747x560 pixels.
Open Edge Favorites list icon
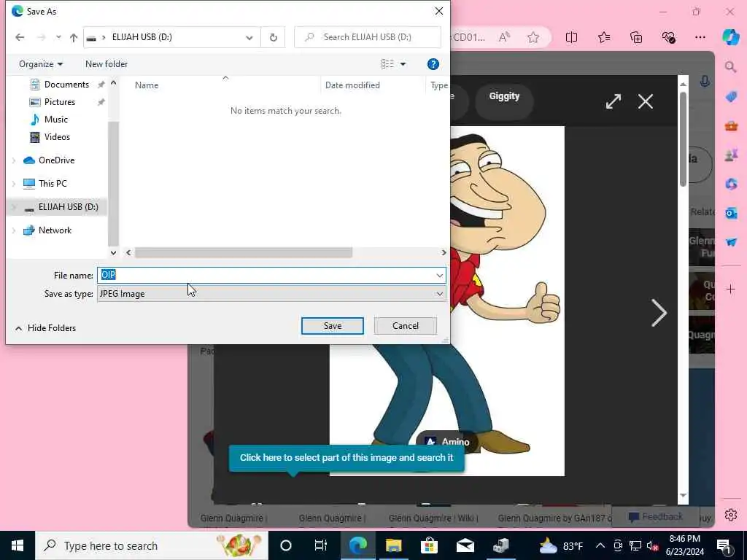click(x=603, y=37)
